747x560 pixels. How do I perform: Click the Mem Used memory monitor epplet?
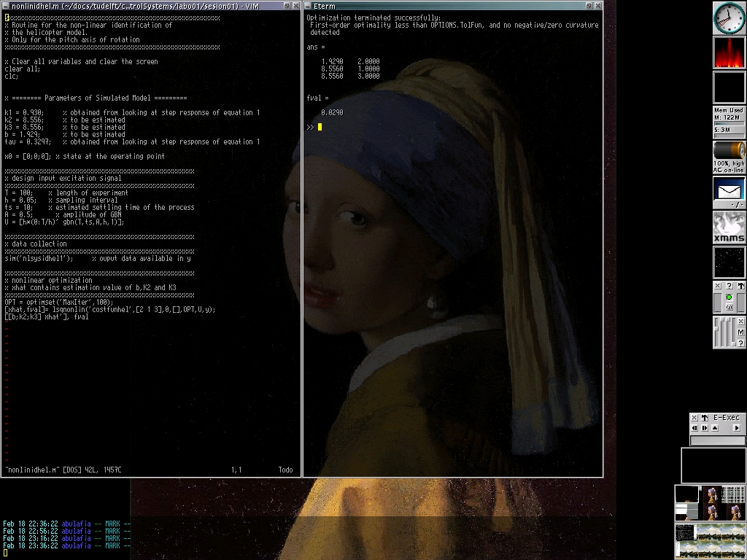[x=729, y=122]
